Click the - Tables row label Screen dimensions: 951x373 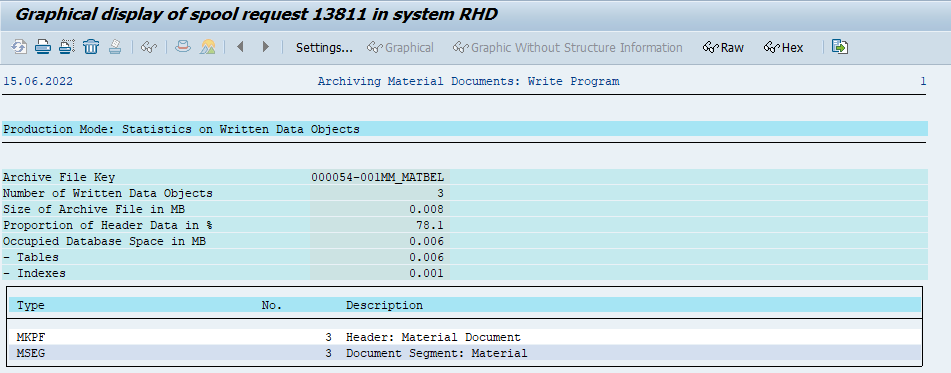31,257
